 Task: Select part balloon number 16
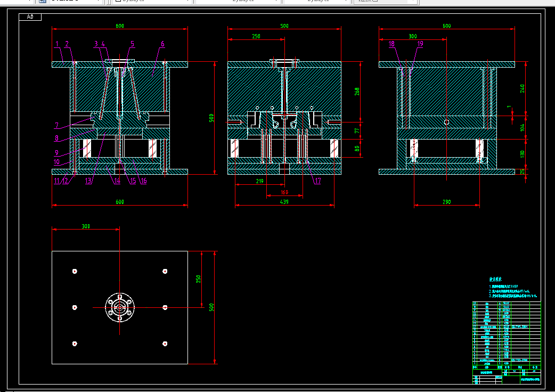(x=143, y=181)
